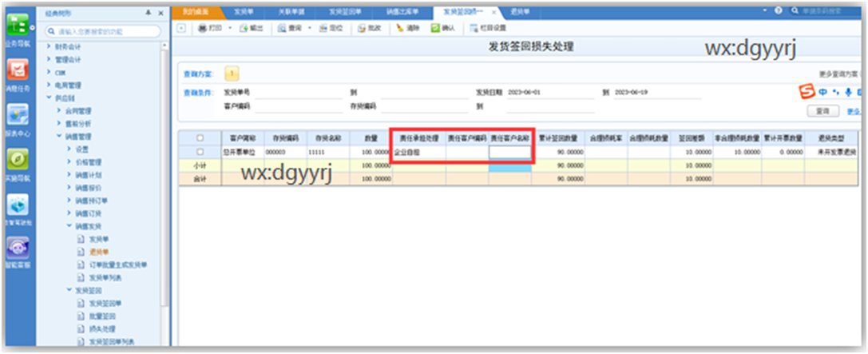The image size is (868, 354).
Task: Click the 清除 clear toolbar button
Action: pos(409,28)
